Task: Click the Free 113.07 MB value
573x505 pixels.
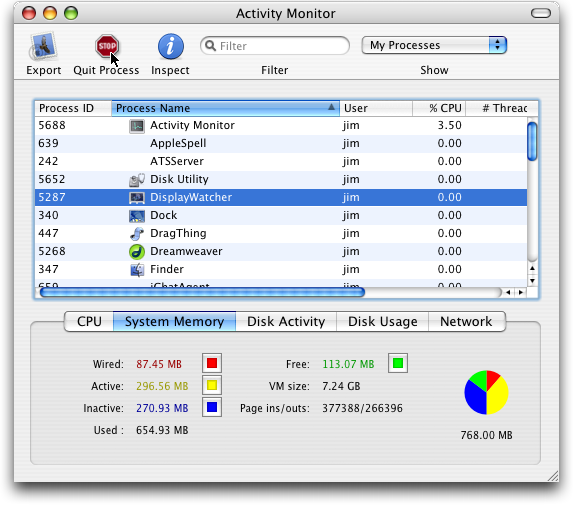Action: 348,364
